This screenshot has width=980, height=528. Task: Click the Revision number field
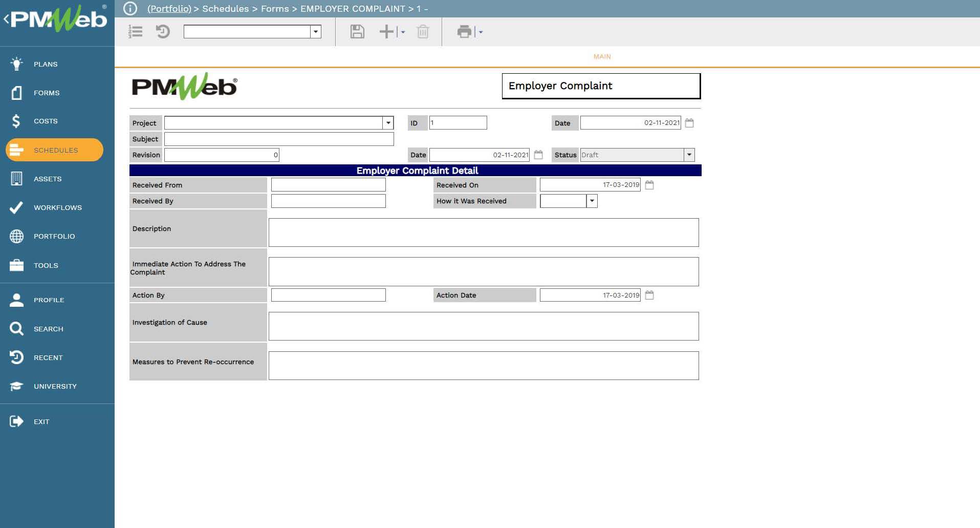point(222,155)
